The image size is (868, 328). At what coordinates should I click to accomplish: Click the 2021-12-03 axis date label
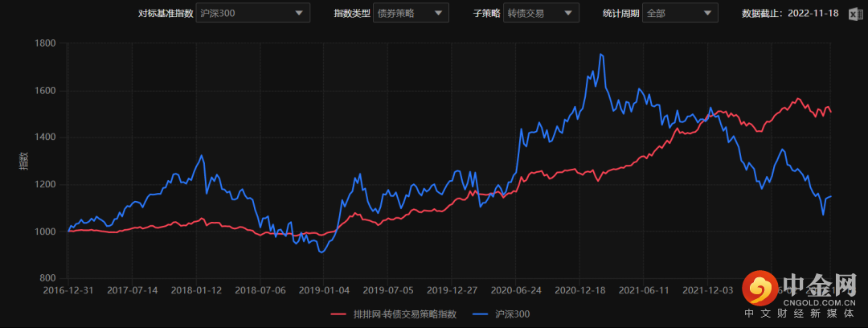point(708,289)
